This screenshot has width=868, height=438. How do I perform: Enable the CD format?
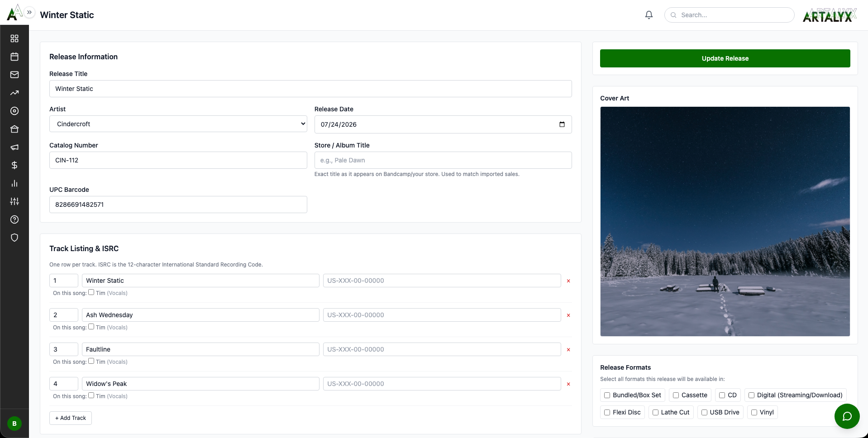point(722,395)
